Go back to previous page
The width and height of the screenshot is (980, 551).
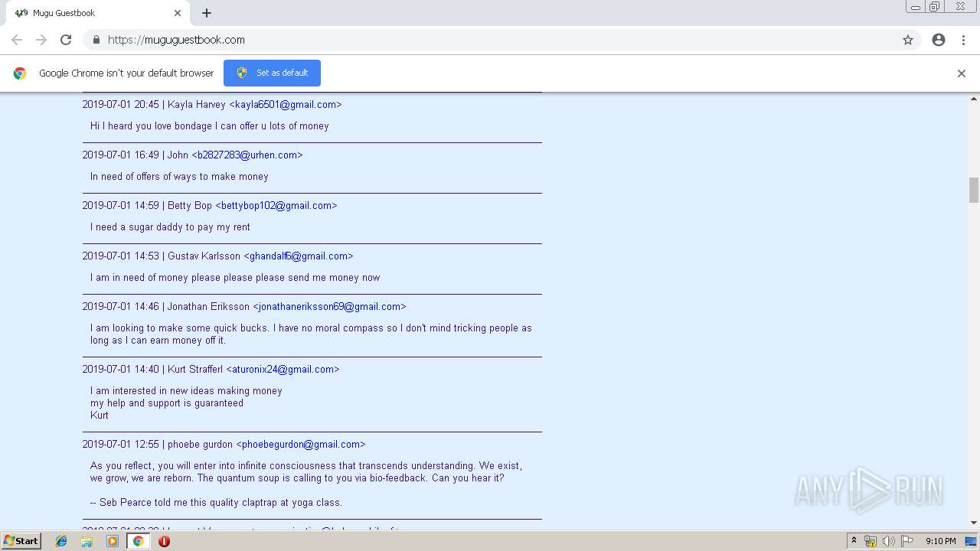point(17,40)
